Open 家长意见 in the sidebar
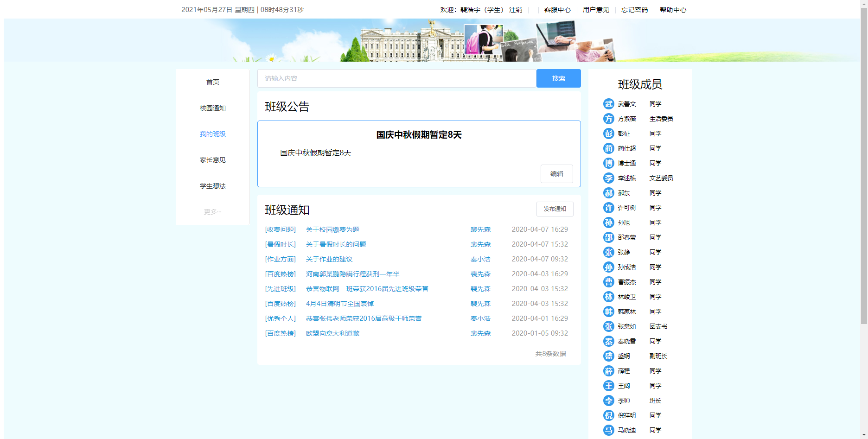 (212, 160)
